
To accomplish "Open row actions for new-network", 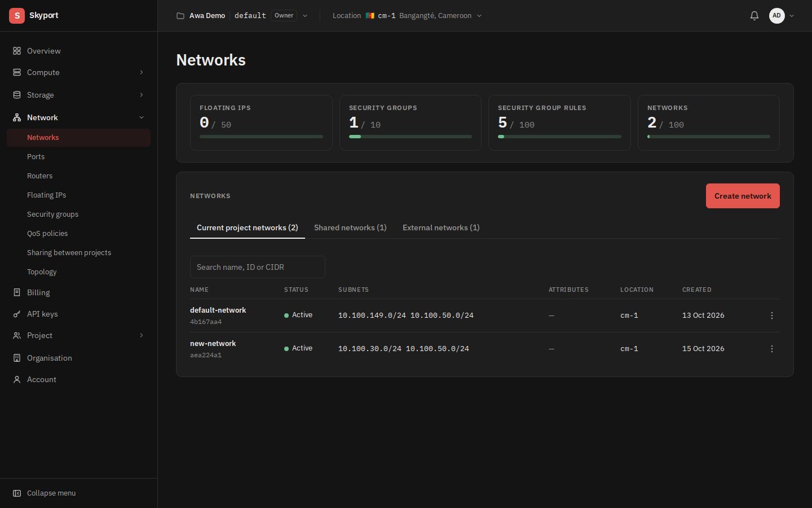I will 772,349.
